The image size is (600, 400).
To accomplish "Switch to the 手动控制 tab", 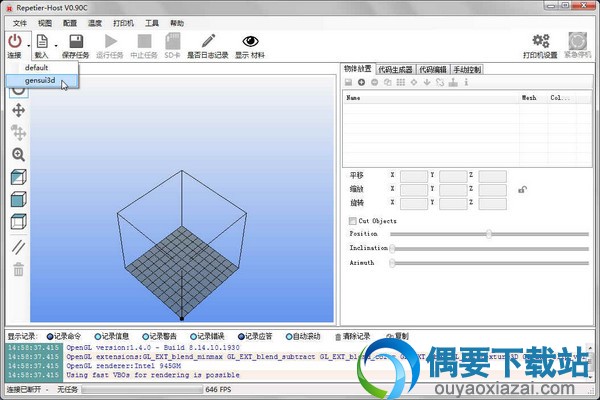I will coord(467,70).
